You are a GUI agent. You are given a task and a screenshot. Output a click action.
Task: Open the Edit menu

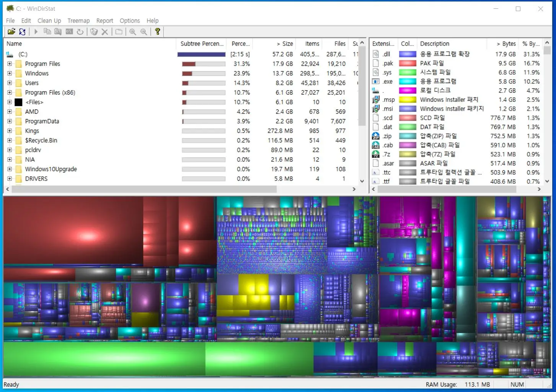tap(26, 21)
